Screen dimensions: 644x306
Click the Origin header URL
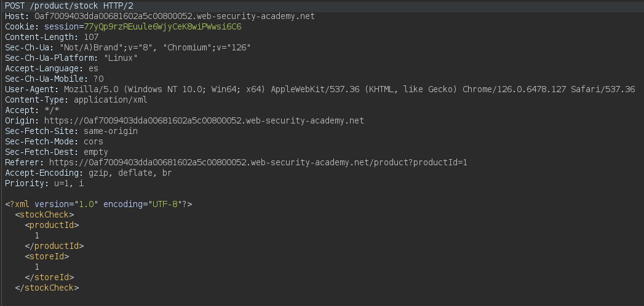[204, 120]
